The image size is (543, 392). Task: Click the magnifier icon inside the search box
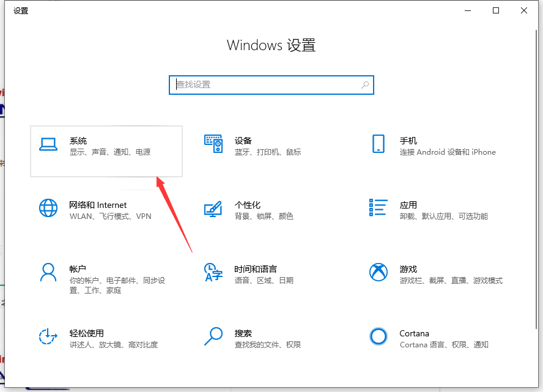click(365, 85)
